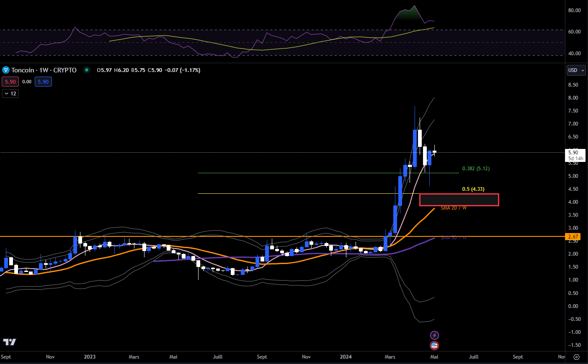Click the blue 5.90 buy button
The image size is (588, 364).
(43, 82)
